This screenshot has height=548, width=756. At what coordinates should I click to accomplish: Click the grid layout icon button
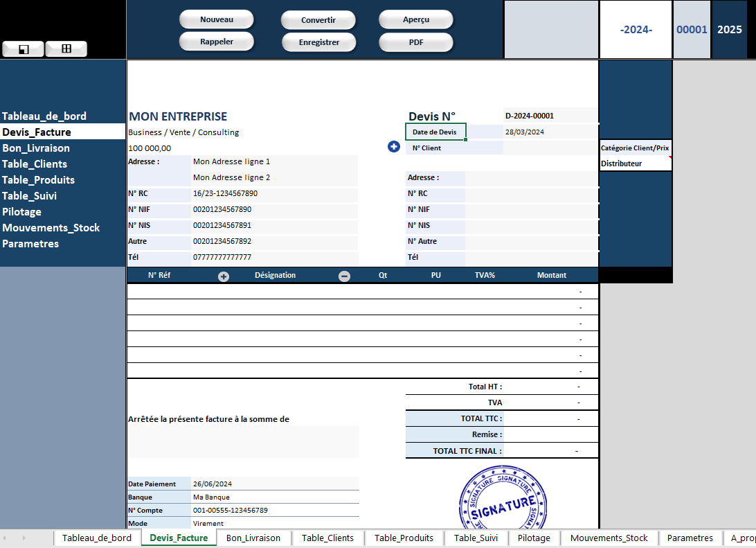click(66, 48)
